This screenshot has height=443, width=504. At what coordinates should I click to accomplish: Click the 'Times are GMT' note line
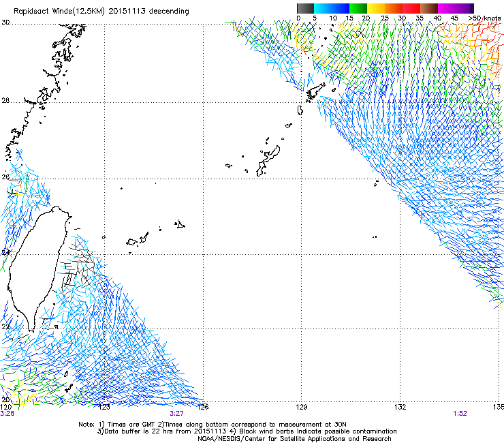coord(212,425)
